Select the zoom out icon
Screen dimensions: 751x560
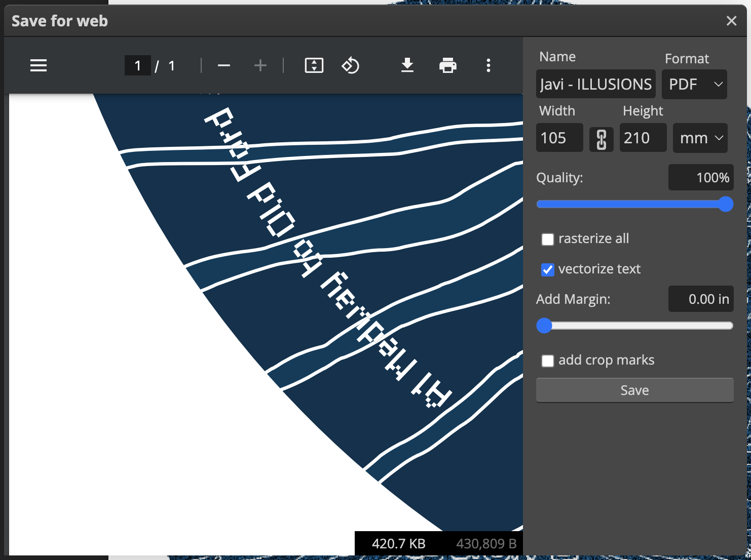point(223,65)
